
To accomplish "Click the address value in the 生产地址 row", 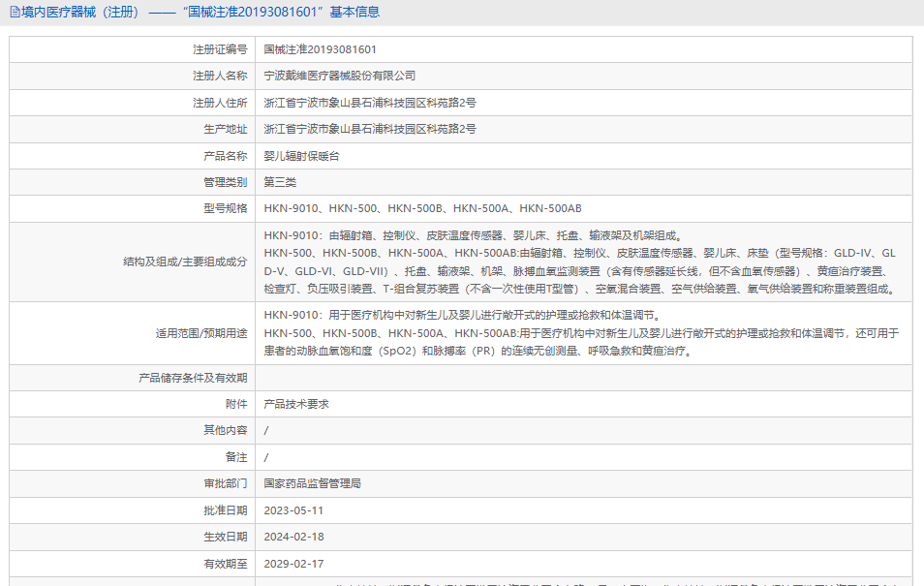I will tap(370, 129).
